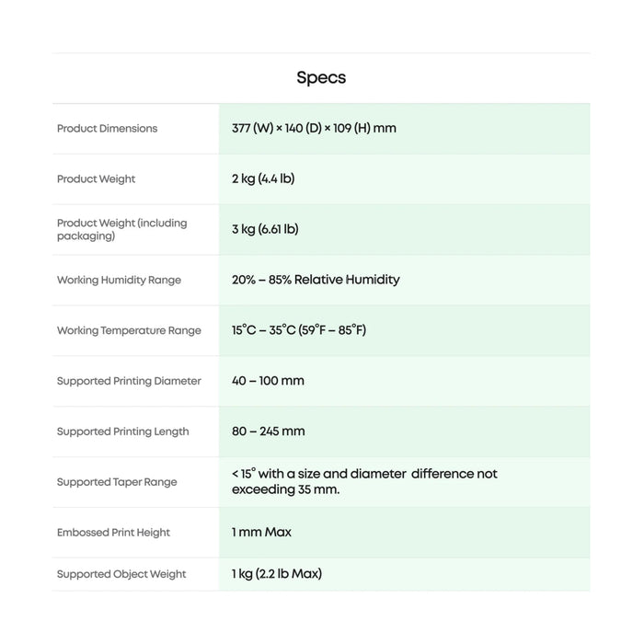The height and width of the screenshot is (644, 644).
Task: Click the Specs heading
Action: pyautogui.click(x=321, y=77)
